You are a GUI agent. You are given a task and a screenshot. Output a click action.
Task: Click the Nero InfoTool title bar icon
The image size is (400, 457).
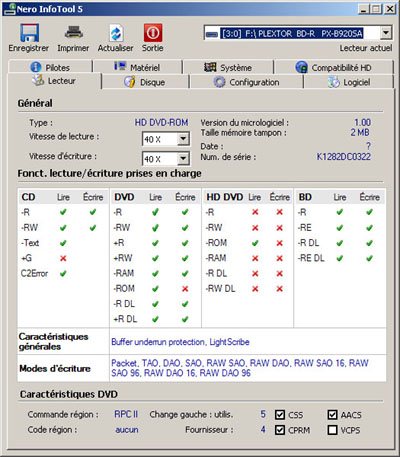9,9
